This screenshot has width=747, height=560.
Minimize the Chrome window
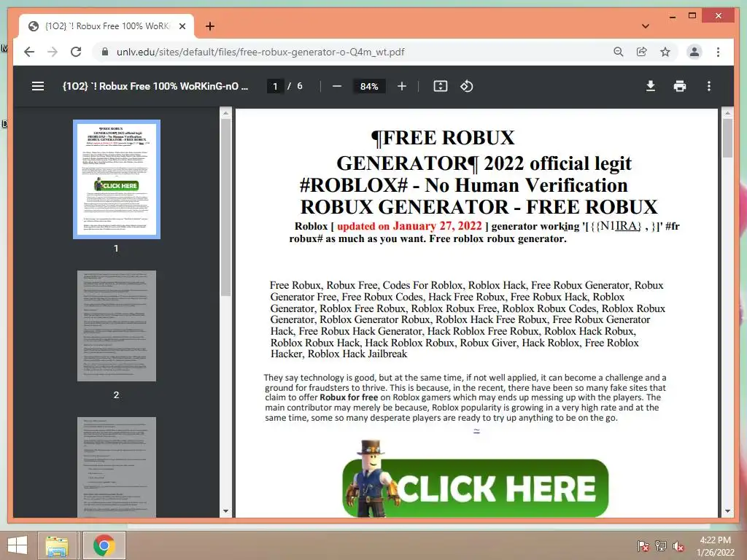click(673, 16)
